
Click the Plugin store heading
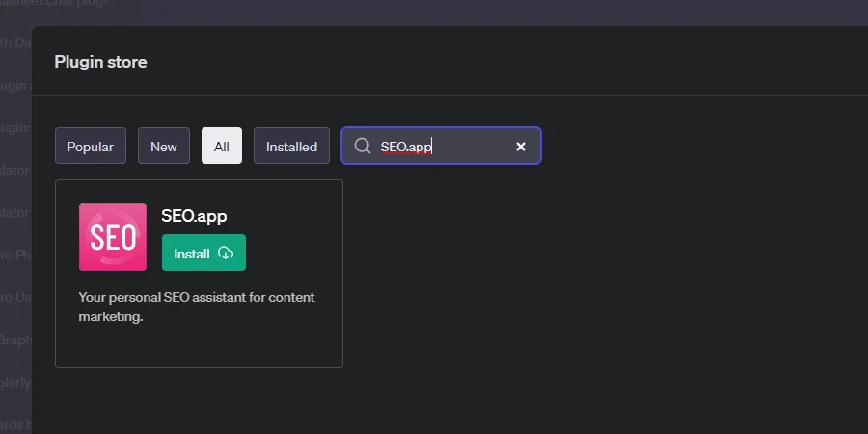click(x=100, y=62)
